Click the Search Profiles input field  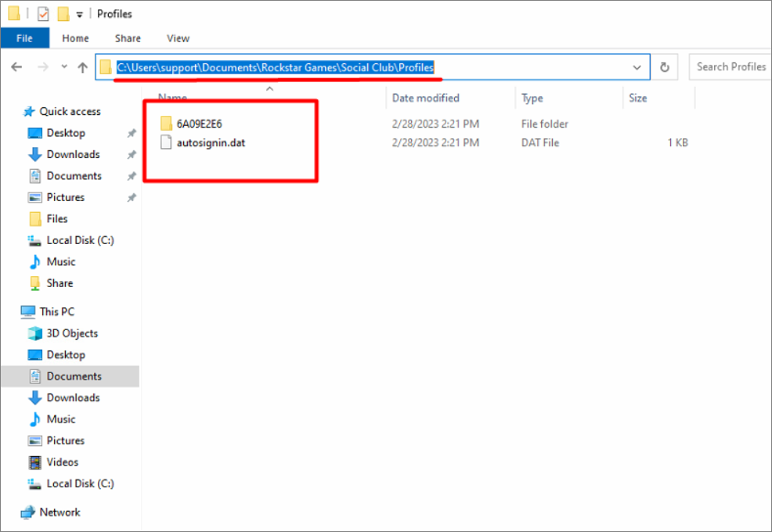[731, 67]
